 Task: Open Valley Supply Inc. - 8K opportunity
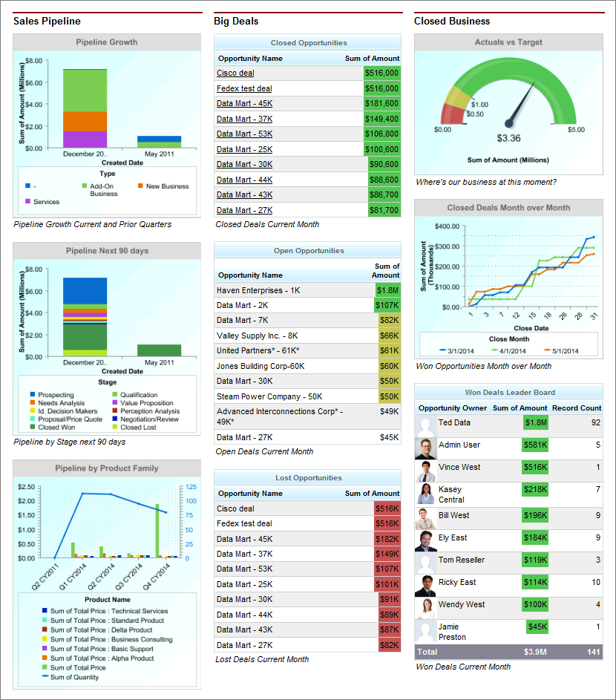[x=258, y=336]
